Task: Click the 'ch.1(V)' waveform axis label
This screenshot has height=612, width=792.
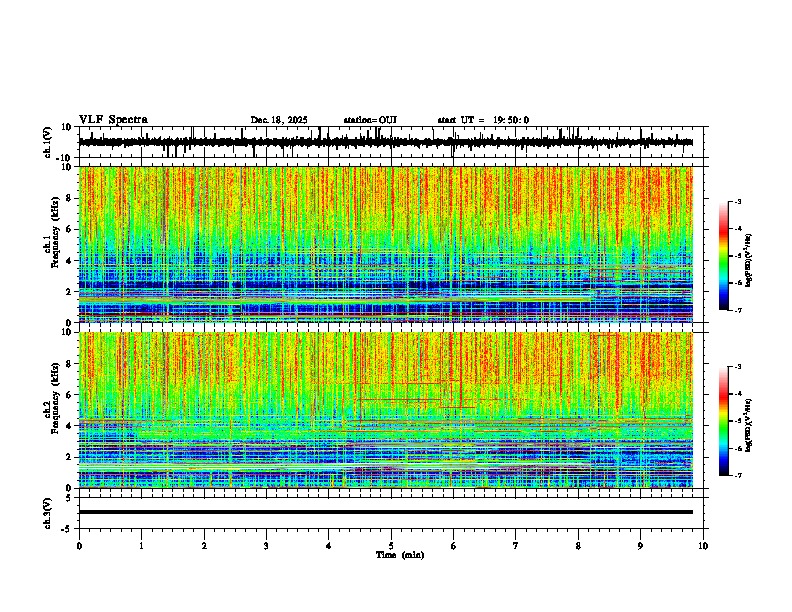Action: (x=48, y=142)
